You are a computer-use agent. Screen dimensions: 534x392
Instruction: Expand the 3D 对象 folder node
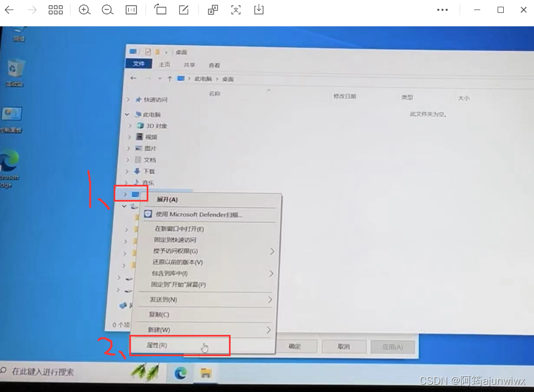[130, 125]
